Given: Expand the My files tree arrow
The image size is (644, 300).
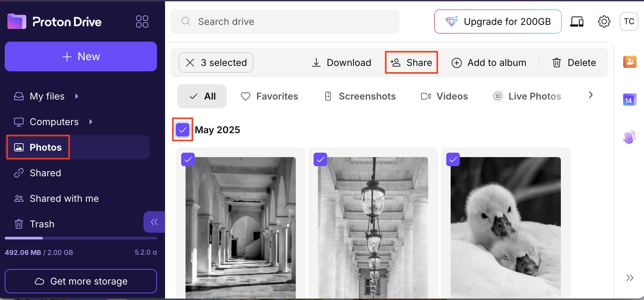Looking at the screenshot, I should 77,96.
